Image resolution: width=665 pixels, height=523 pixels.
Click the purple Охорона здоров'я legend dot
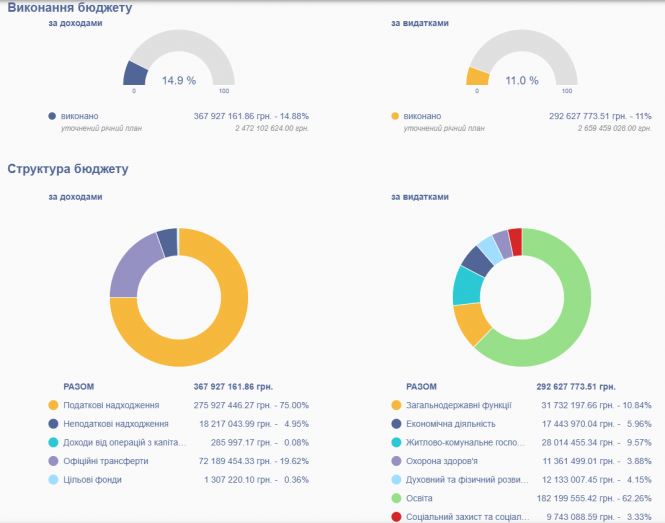(397, 460)
